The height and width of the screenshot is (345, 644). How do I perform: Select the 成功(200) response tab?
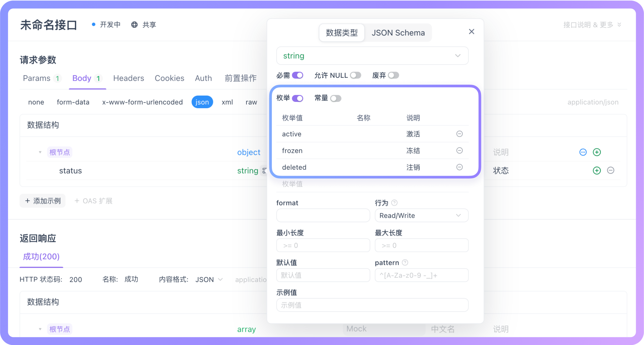(41, 257)
